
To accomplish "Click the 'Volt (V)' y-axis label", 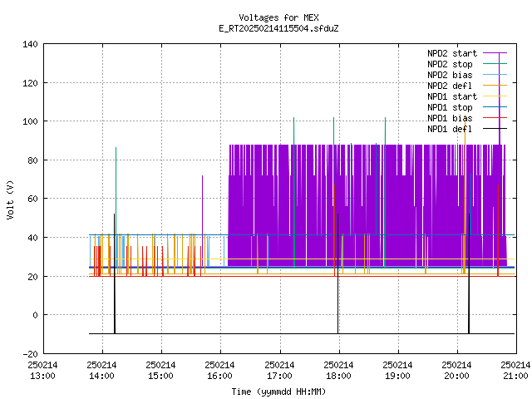I will tap(11, 199).
